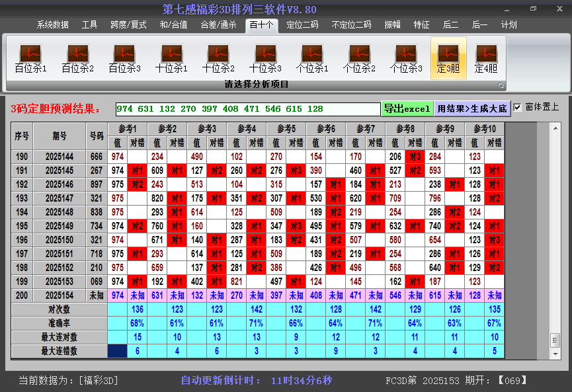This screenshot has height=392, width=572.
Task: Select period cell 2025144
Action: pos(60,157)
